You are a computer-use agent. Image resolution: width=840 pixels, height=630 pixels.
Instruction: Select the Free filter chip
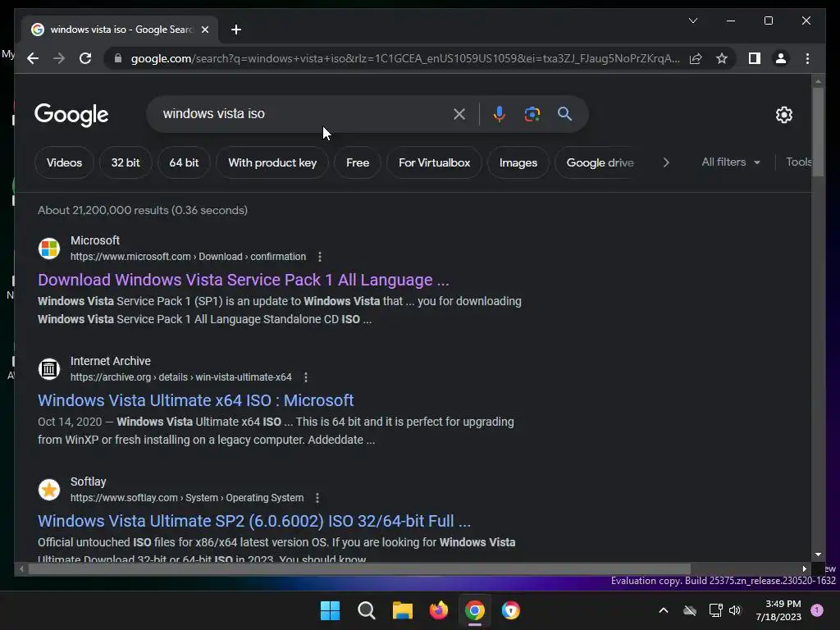pos(358,162)
